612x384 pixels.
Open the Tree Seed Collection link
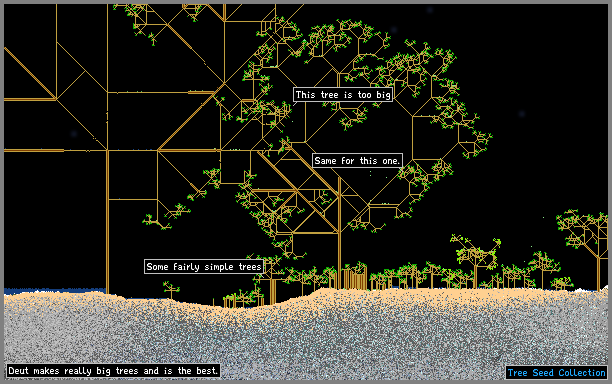pyautogui.click(x=556, y=373)
